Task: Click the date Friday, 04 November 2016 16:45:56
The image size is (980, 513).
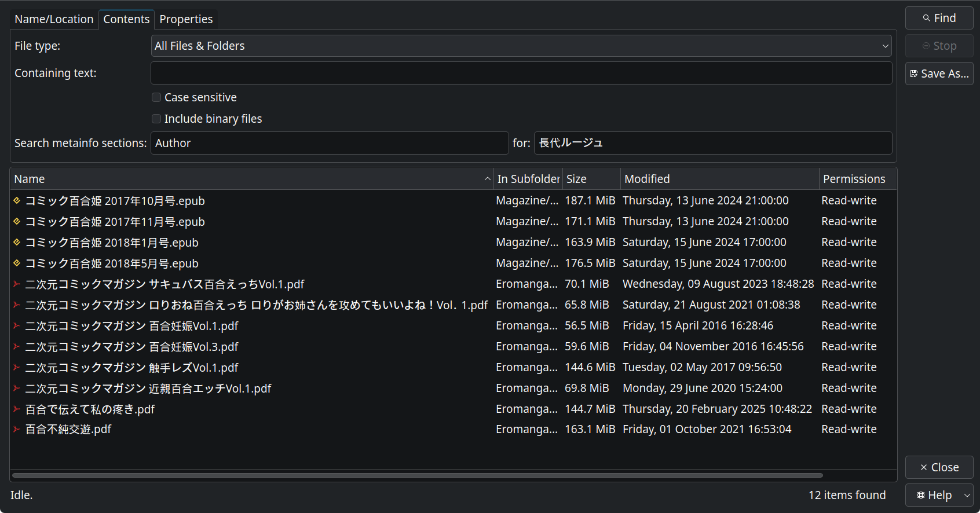Action: tap(713, 346)
